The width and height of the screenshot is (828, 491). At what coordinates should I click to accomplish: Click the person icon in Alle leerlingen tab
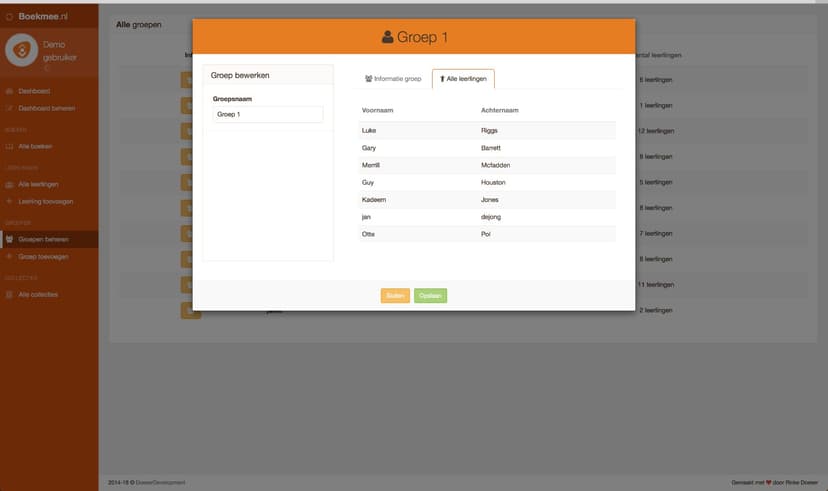tap(442, 79)
